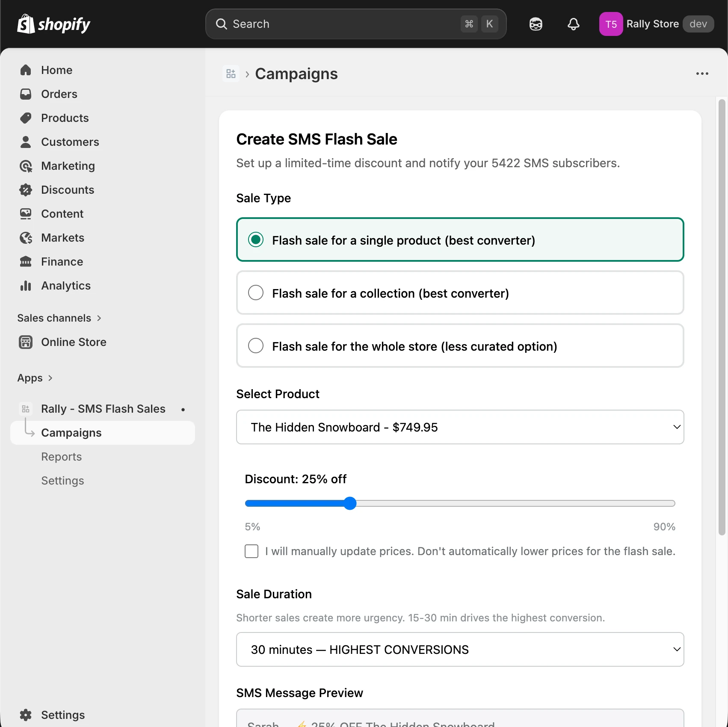Open the Select Product dropdown

(460, 427)
